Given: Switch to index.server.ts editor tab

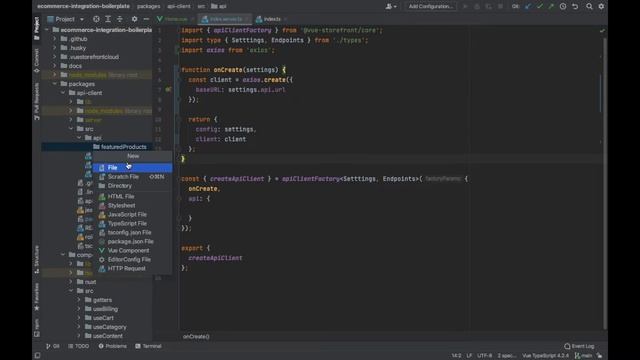Looking at the screenshot, I should point(225,19).
